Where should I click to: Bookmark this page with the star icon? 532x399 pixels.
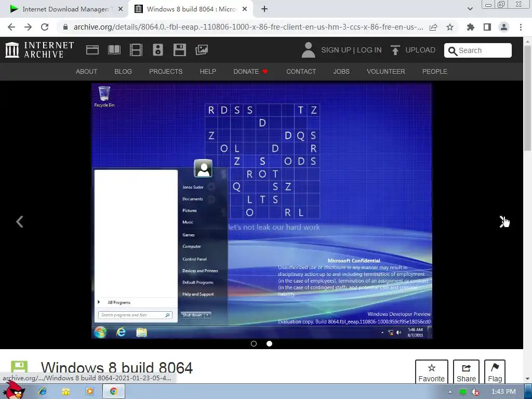[450, 27]
